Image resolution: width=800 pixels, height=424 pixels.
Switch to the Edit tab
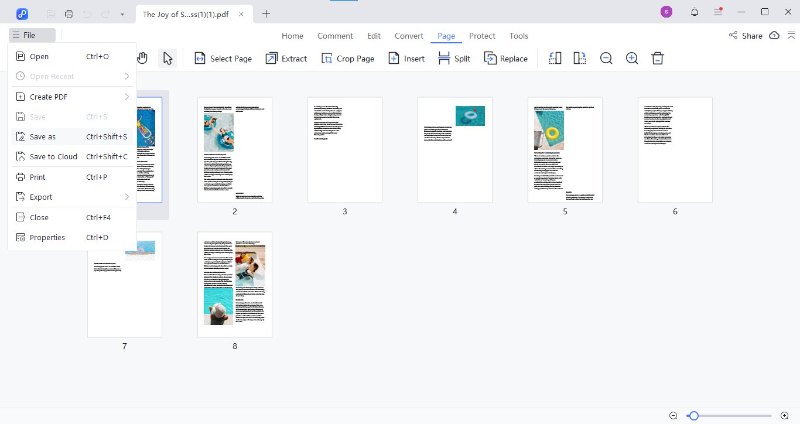(x=374, y=36)
